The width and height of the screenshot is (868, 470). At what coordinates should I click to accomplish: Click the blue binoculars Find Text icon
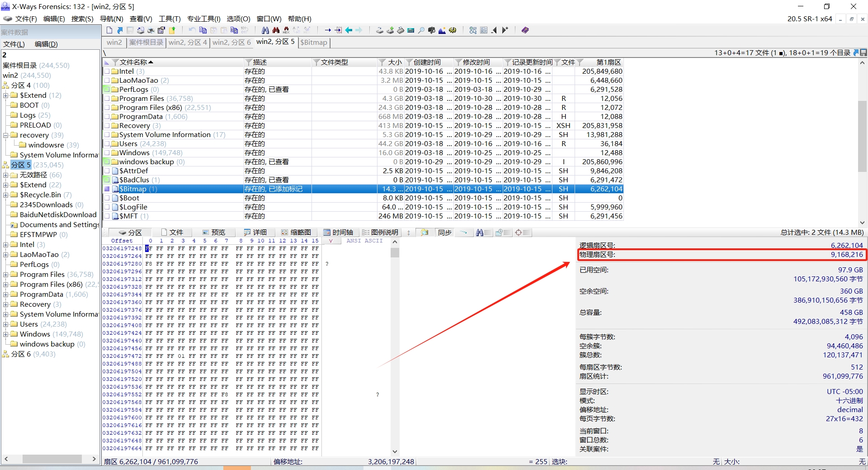tap(265, 30)
